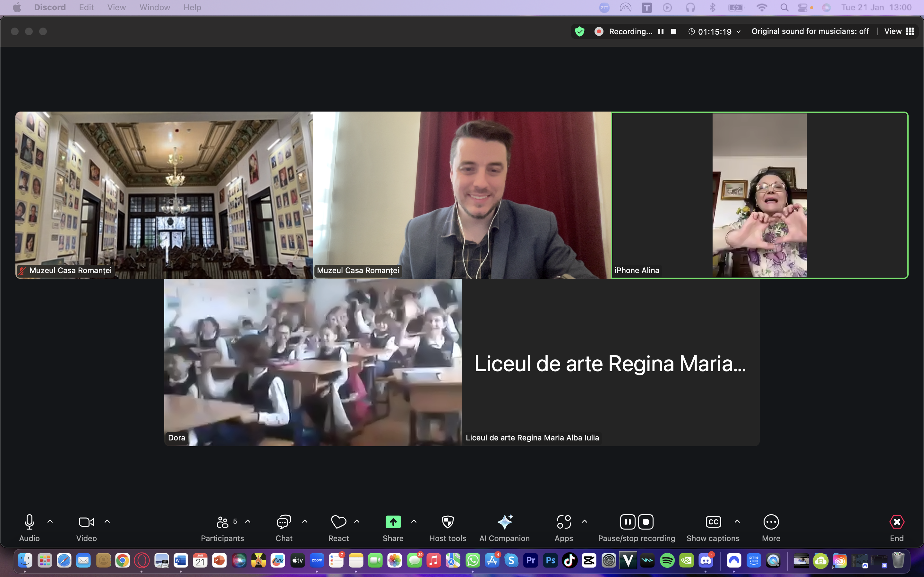Image resolution: width=924 pixels, height=577 pixels.
Task: Open meeting timer dropdown chevron
Action: click(739, 31)
